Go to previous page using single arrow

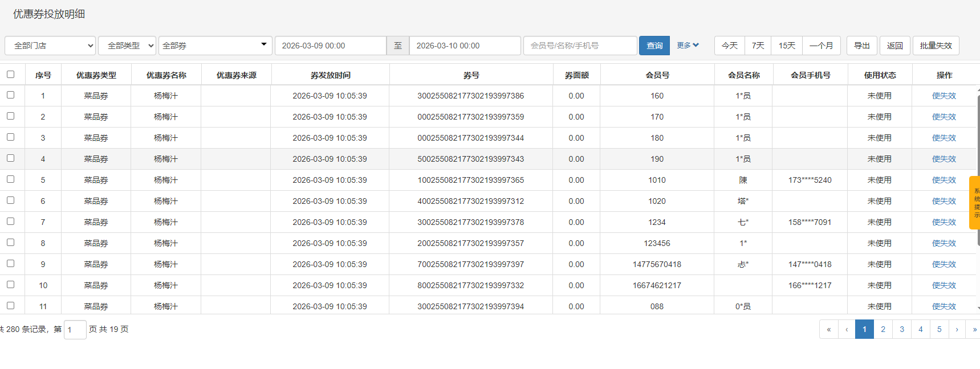click(847, 329)
